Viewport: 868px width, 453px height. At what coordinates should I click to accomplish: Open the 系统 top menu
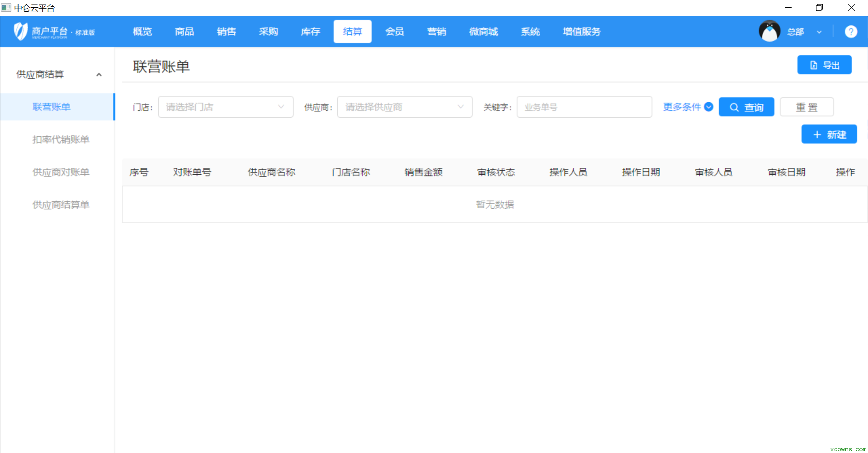[530, 32]
